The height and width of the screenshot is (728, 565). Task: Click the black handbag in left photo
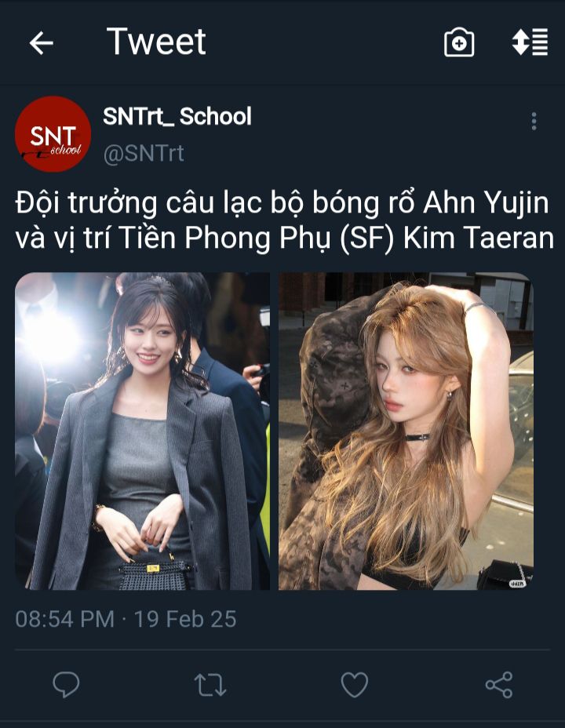click(155, 570)
